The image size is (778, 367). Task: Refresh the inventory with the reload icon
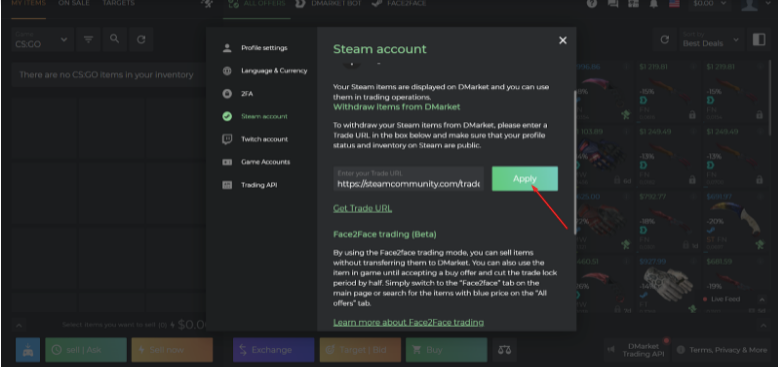pos(141,39)
